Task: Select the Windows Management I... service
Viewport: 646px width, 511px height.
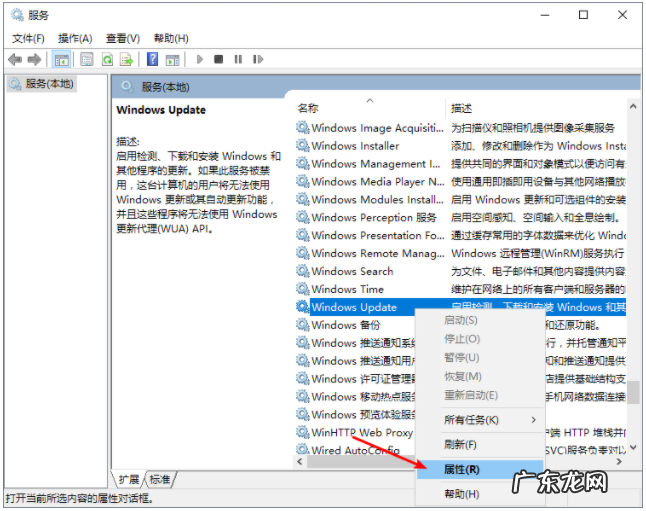Action: [x=376, y=164]
